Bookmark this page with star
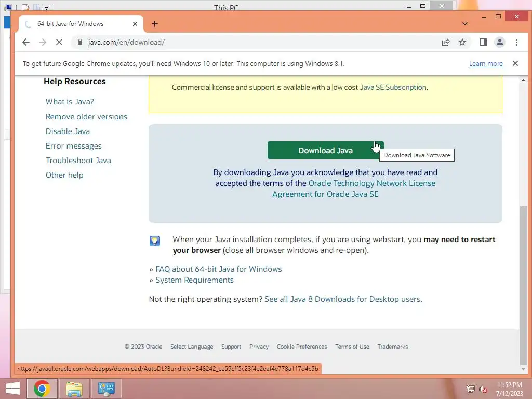The width and height of the screenshot is (532, 399). coord(462,42)
